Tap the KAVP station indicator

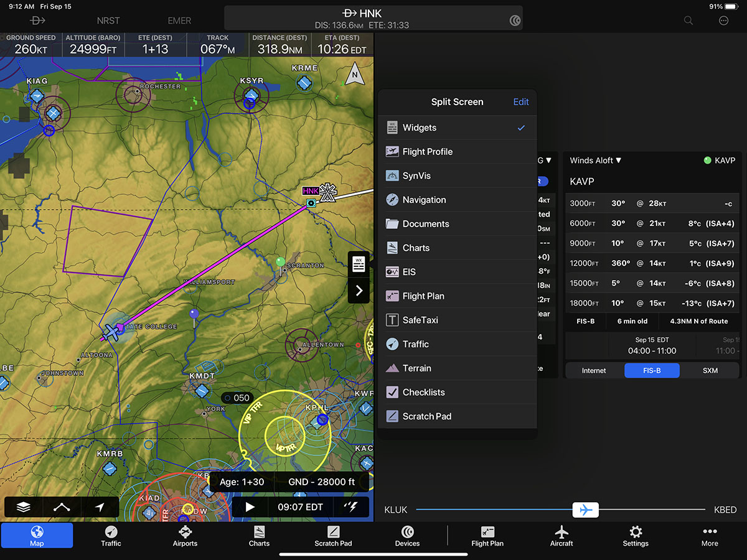point(720,161)
